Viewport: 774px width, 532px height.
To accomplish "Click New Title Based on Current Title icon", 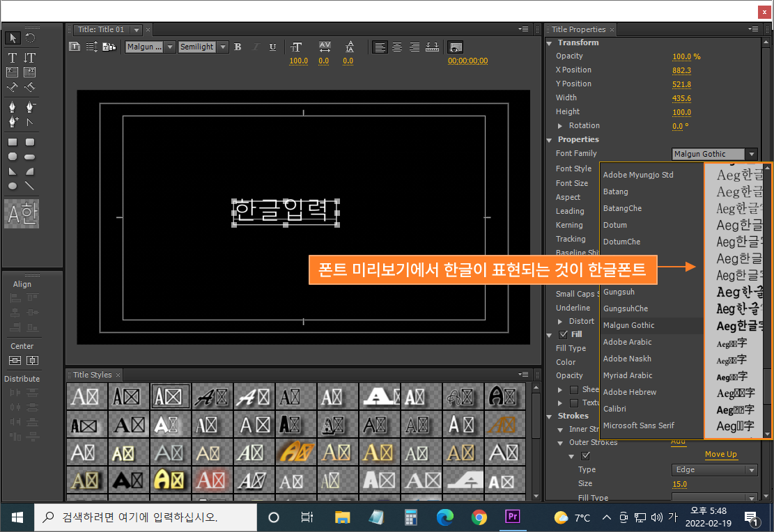I will click(x=75, y=47).
